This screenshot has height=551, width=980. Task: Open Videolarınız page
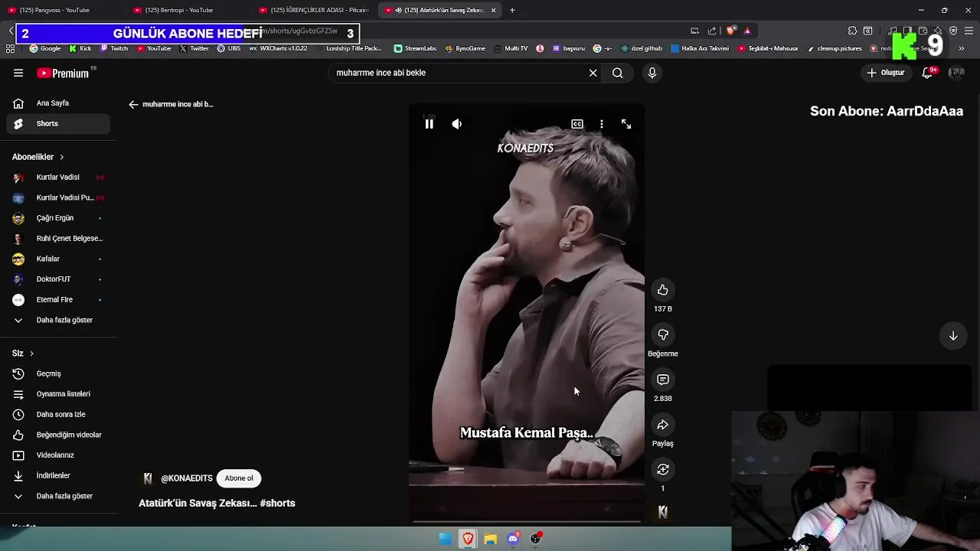[x=58, y=455]
